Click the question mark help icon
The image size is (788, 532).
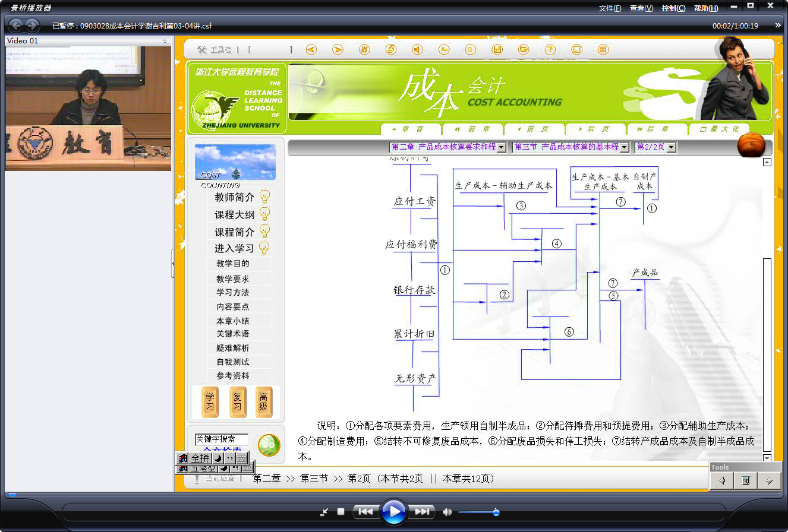[x=550, y=50]
